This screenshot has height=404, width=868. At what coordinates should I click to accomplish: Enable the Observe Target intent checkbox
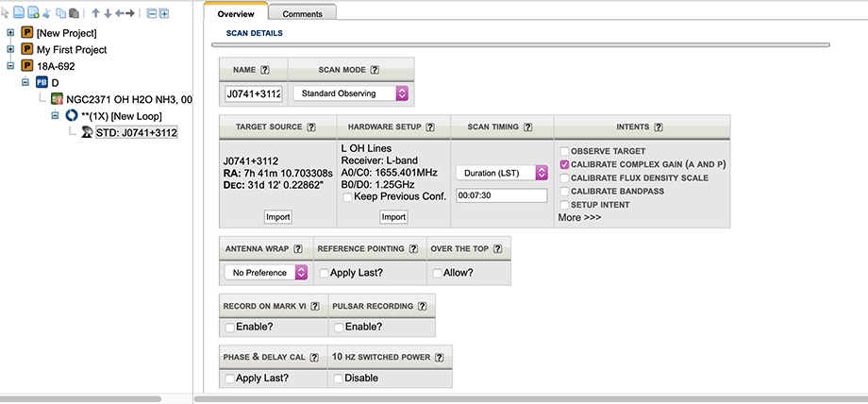pyautogui.click(x=564, y=151)
